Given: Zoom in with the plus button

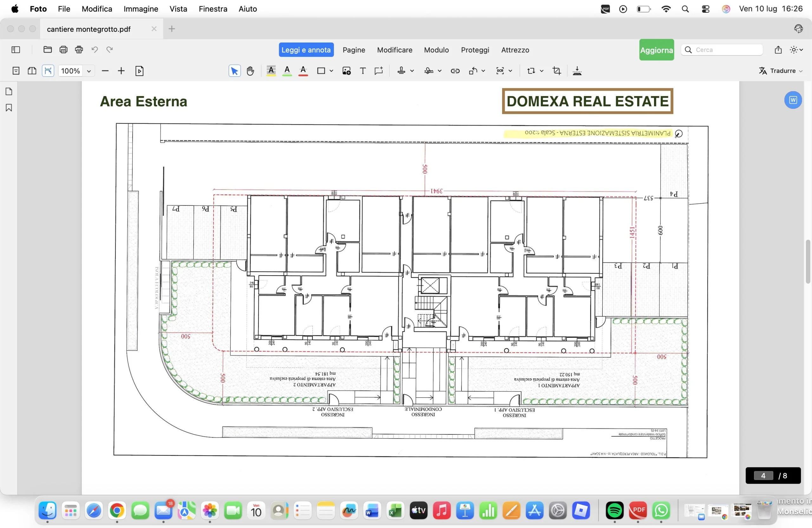Looking at the screenshot, I should point(121,71).
